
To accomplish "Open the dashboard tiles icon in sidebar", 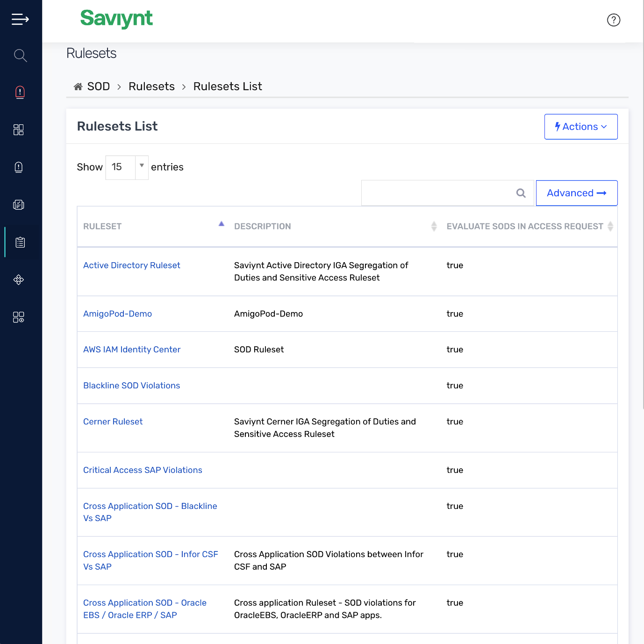I will click(19, 129).
